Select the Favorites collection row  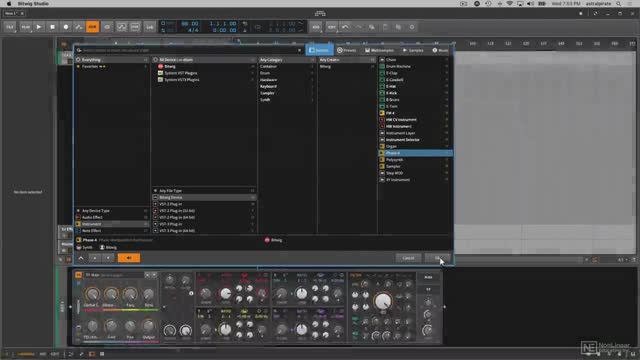coord(112,66)
